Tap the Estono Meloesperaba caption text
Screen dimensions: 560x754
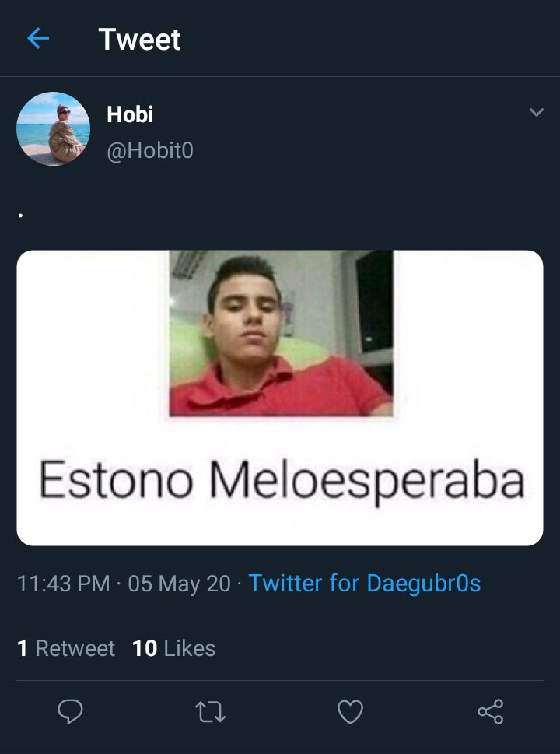pos(282,481)
